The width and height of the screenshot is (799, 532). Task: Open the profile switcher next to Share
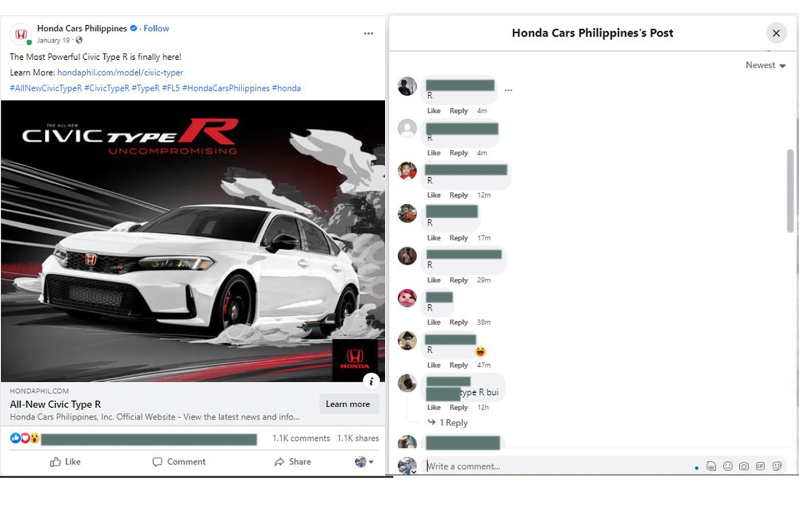point(364,462)
